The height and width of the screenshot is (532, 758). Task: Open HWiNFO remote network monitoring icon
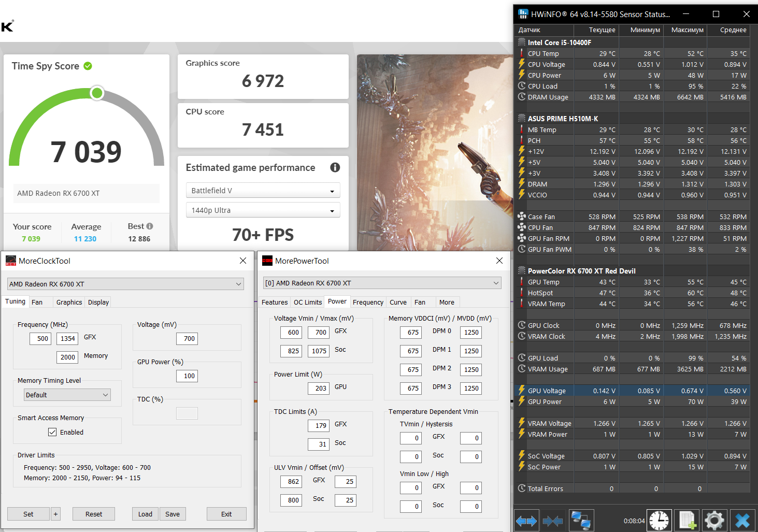[581, 521]
